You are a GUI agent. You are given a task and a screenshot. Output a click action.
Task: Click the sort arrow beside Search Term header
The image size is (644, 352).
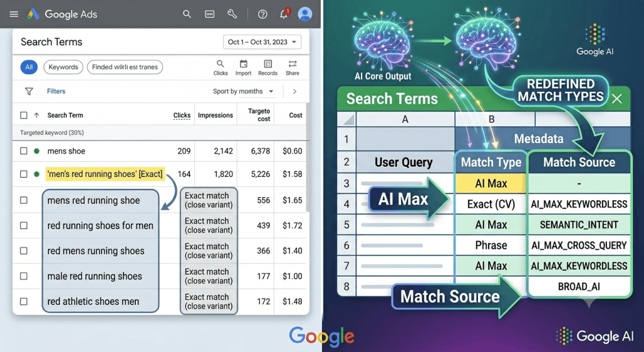[x=36, y=115]
